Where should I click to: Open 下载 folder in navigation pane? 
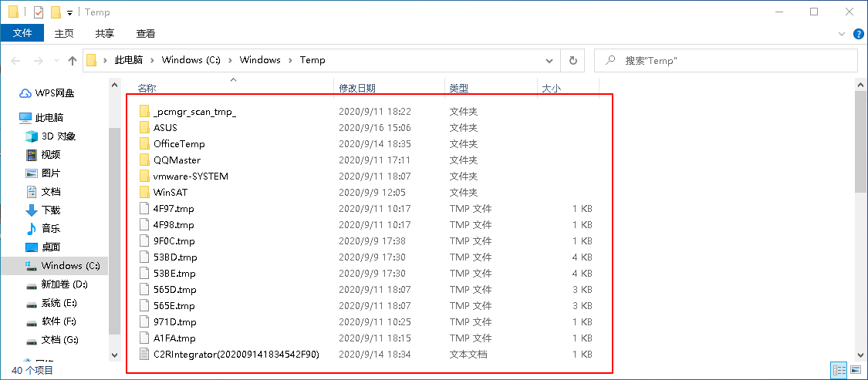(x=50, y=210)
